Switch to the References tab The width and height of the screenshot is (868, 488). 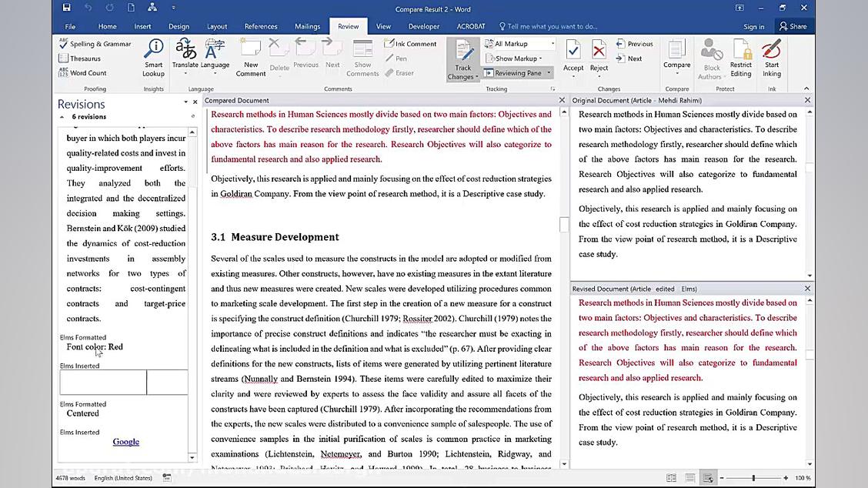[261, 26]
